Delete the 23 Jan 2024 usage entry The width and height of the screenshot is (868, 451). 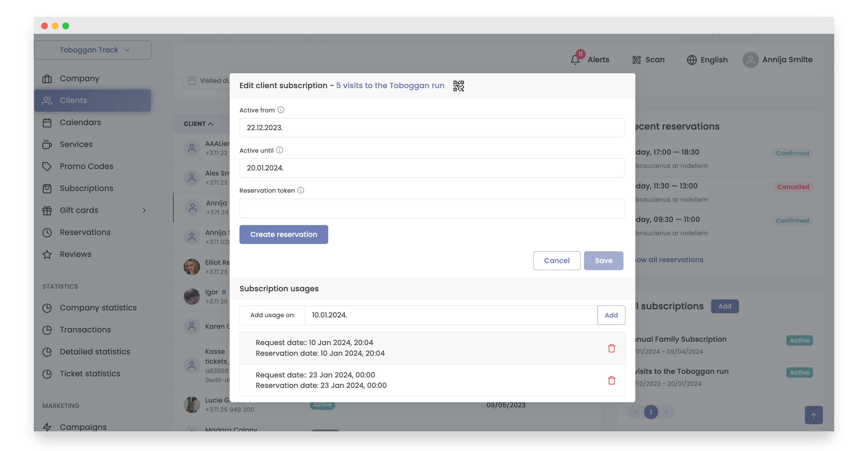pos(611,380)
